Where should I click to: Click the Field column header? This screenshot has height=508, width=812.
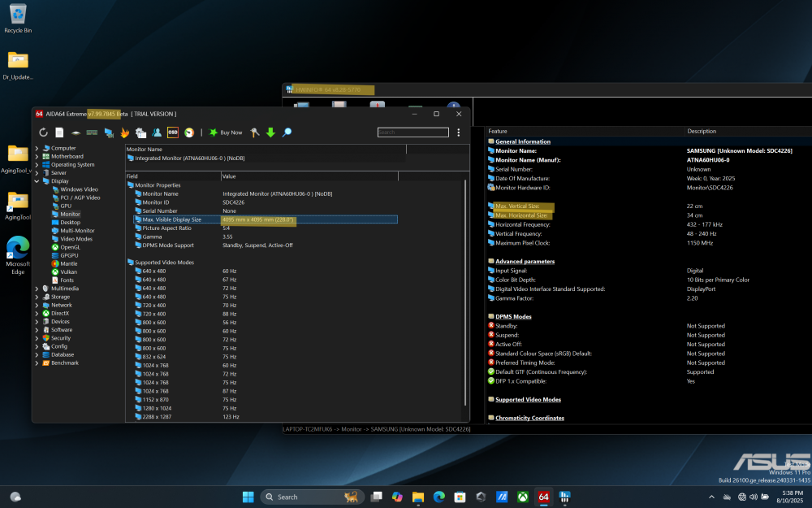point(173,176)
